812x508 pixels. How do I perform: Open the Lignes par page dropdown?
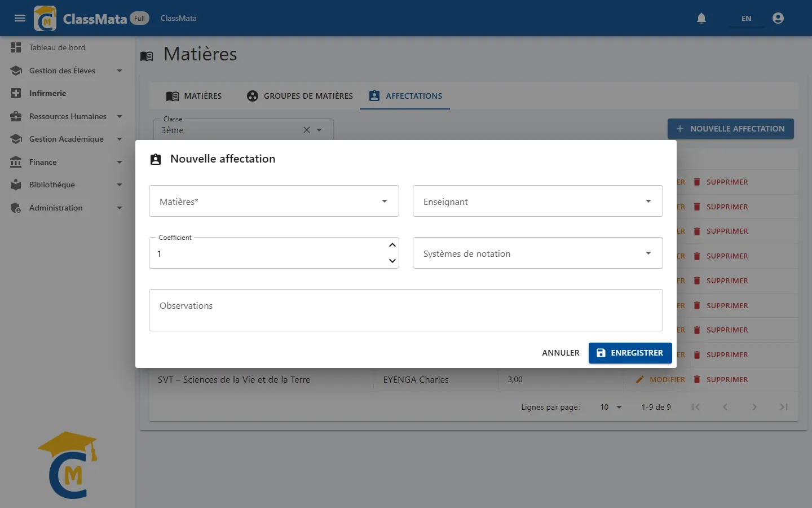click(611, 407)
